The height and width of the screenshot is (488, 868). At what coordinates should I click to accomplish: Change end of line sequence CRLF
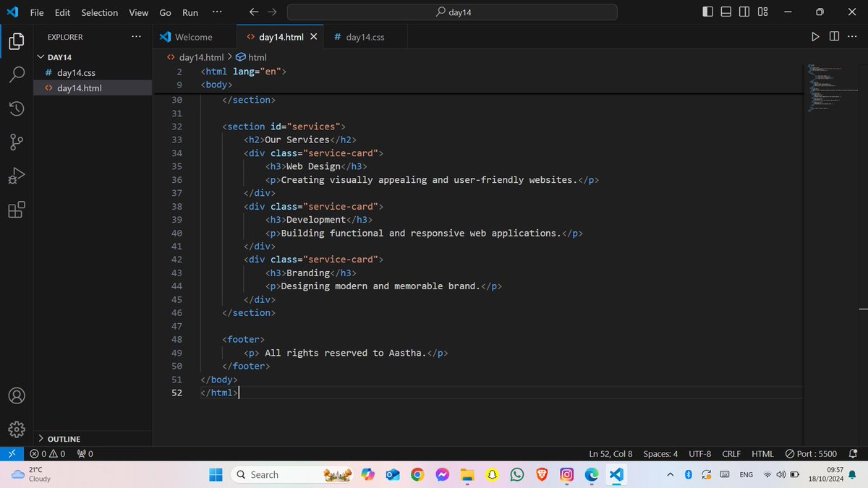pos(731,454)
